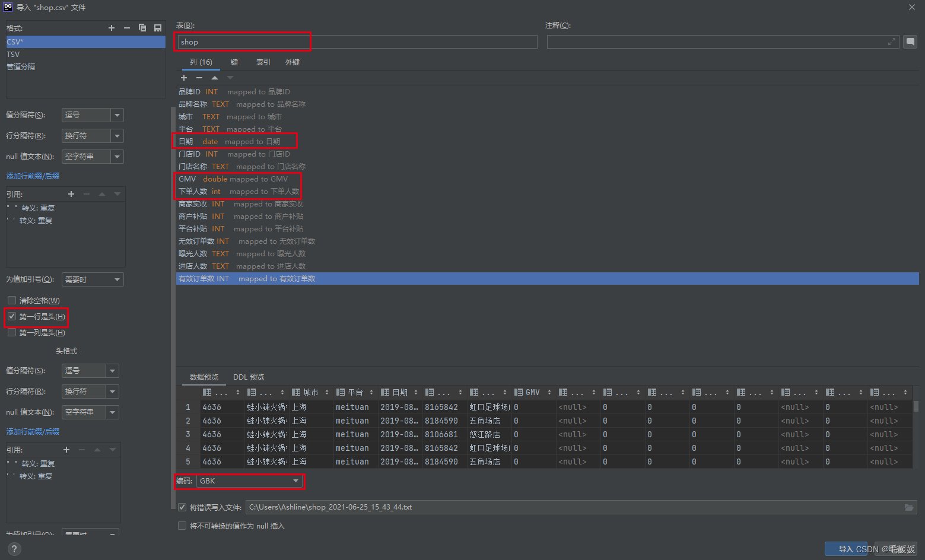
Task: Click the 8184590 cell in preview row 2
Action: click(444, 421)
